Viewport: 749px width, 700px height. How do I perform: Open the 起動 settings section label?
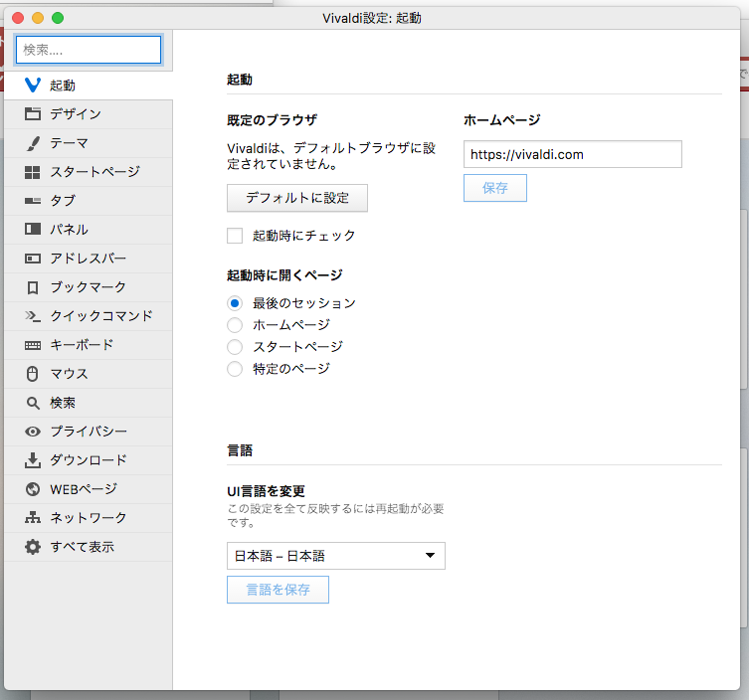click(x=63, y=86)
